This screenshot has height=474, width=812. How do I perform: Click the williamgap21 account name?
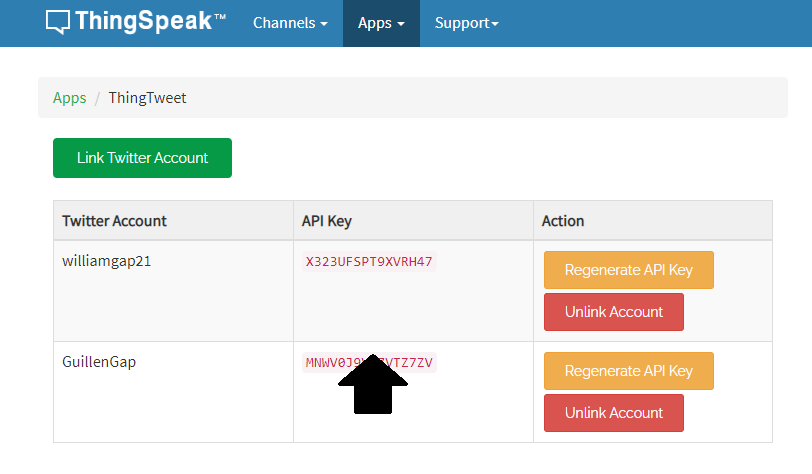coord(107,261)
